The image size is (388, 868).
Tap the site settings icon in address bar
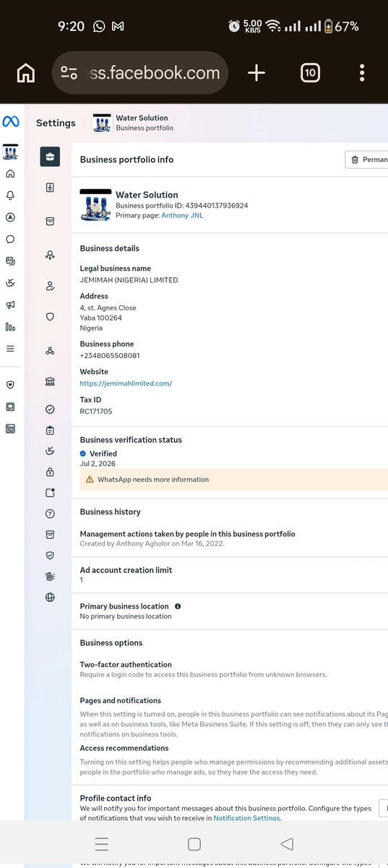click(69, 72)
